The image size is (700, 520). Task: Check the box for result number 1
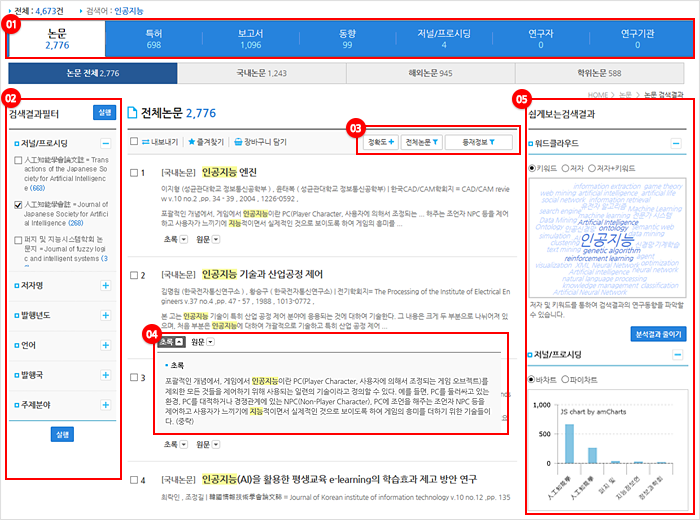[x=134, y=173]
